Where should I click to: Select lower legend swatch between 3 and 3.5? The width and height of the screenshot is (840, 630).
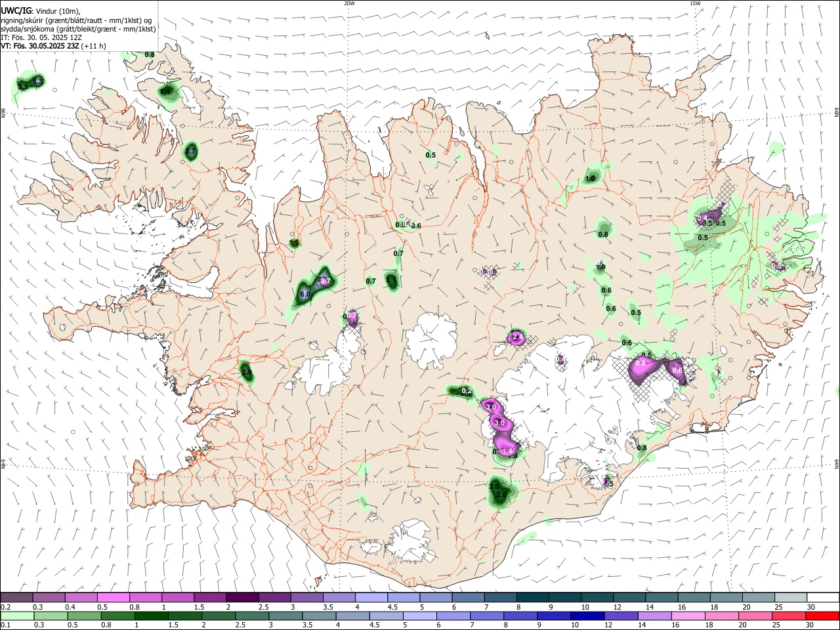(x=285, y=616)
